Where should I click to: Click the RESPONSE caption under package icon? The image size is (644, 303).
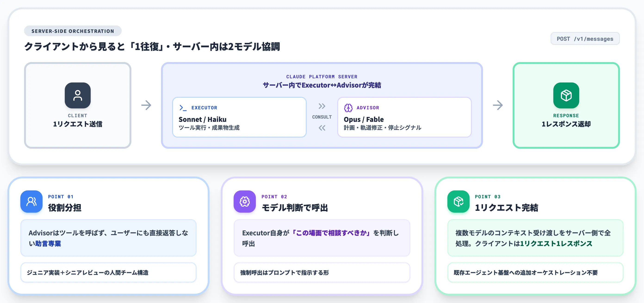coord(566,115)
